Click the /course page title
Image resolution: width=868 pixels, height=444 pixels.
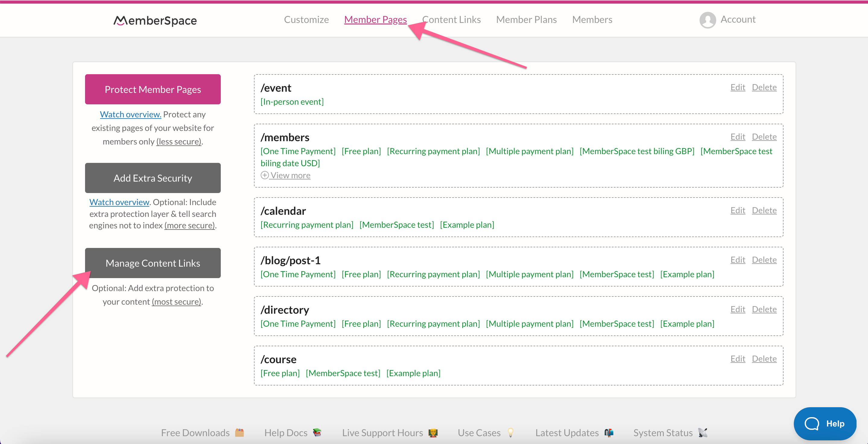(x=278, y=360)
